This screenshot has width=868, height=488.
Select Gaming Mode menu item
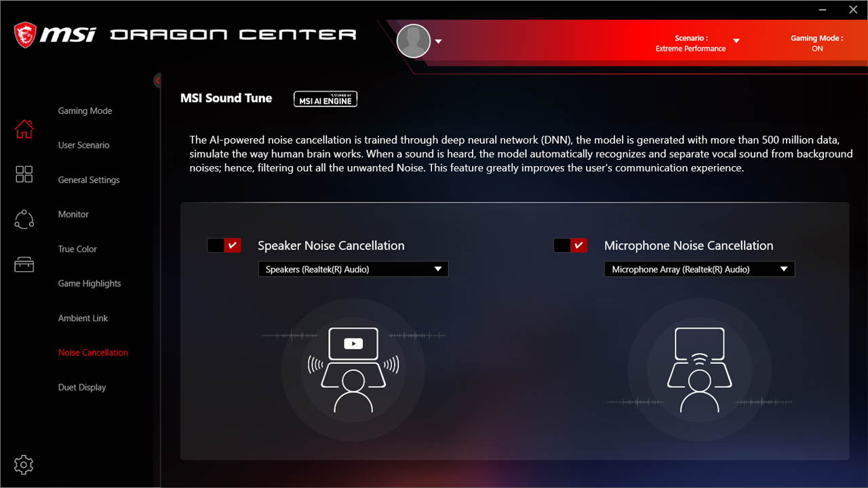click(85, 110)
